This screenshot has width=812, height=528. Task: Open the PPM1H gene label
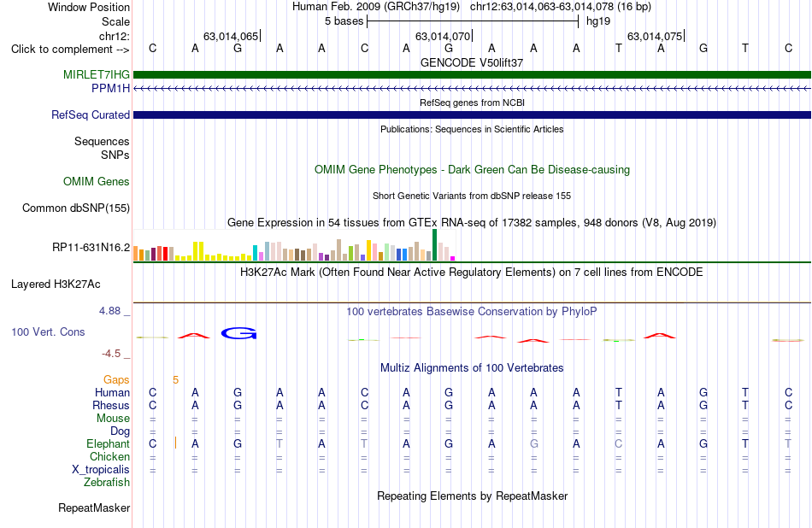(x=110, y=89)
